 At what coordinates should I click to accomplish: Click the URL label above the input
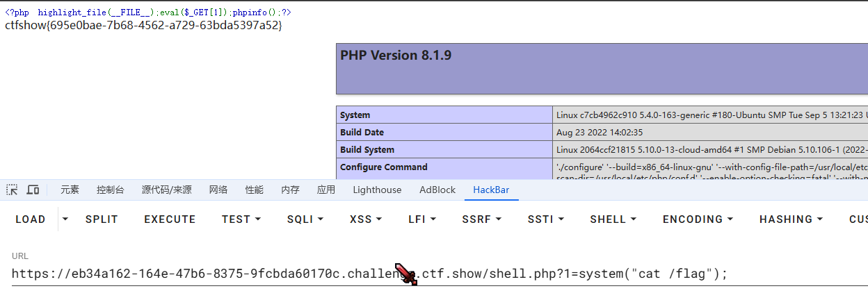[20, 256]
